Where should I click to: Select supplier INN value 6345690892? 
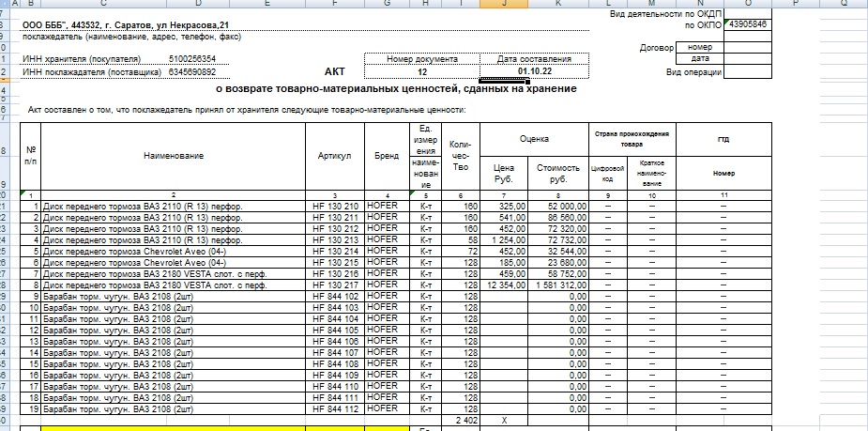[192, 71]
